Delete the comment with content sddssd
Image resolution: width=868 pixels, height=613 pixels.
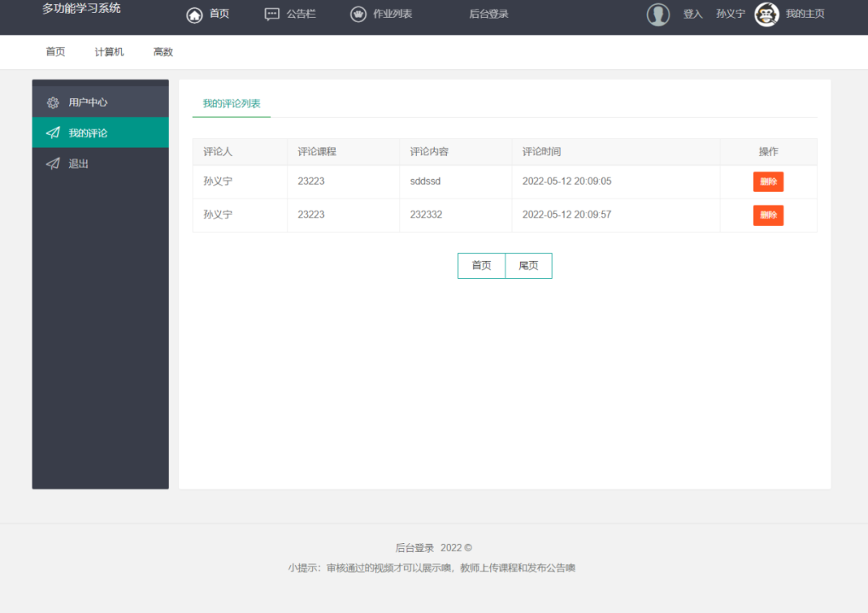click(x=768, y=182)
